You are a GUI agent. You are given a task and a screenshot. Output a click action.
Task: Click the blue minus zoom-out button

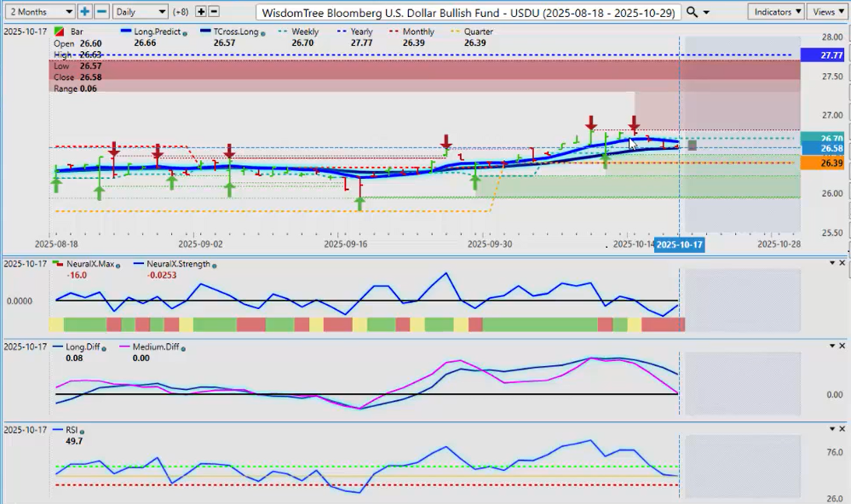(x=101, y=12)
